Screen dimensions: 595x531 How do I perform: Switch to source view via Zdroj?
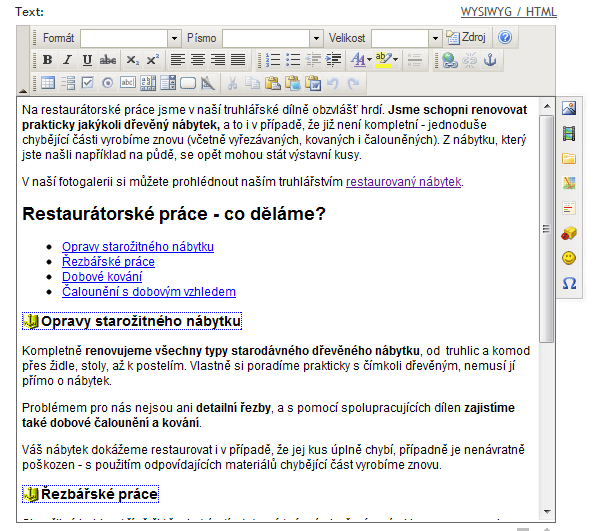(466, 37)
